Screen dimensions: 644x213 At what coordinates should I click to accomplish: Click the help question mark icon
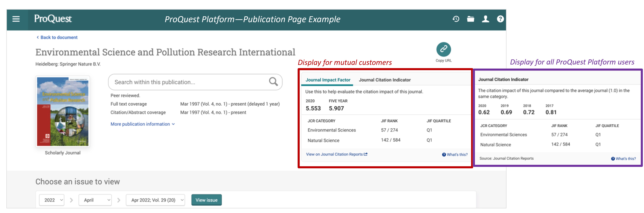(500, 19)
